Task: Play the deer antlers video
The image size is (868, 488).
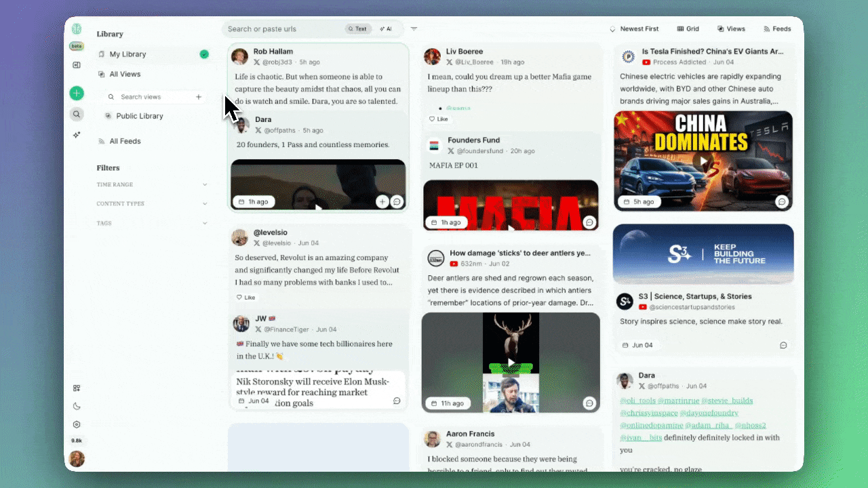Action: pos(511,363)
